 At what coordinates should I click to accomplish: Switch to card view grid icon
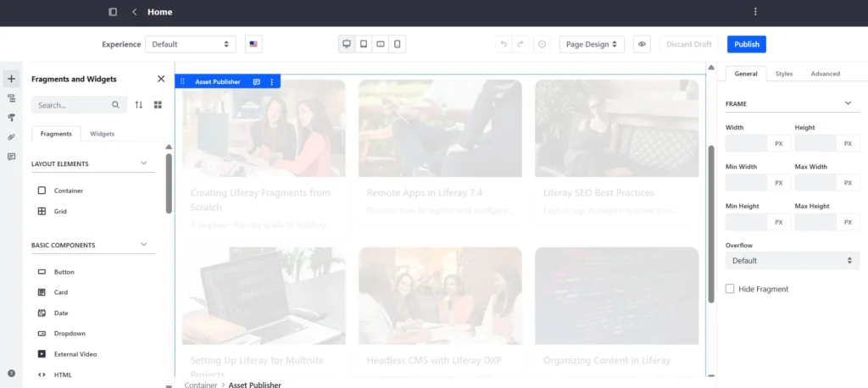point(158,105)
